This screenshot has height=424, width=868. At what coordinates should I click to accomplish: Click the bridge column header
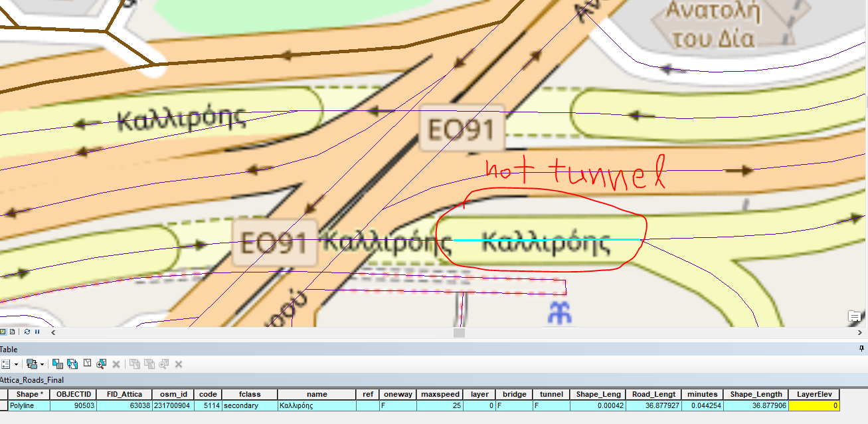pos(514,394)
